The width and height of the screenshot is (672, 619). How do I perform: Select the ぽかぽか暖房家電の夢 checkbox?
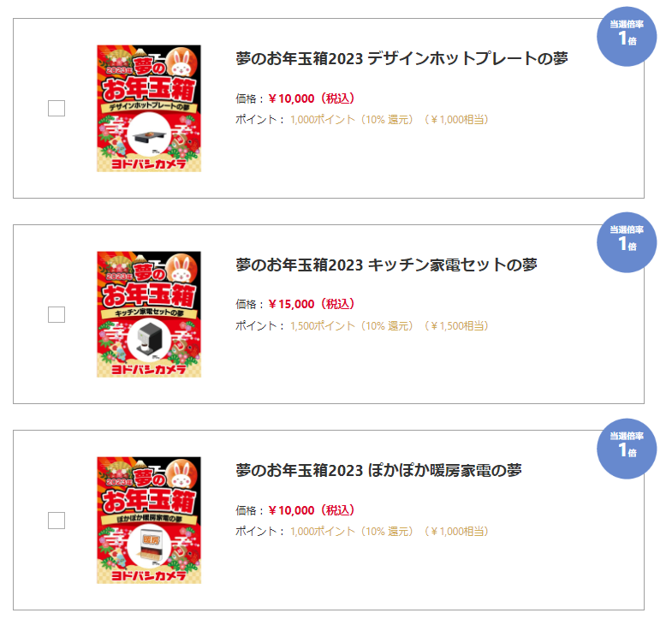tap(56, 520)
